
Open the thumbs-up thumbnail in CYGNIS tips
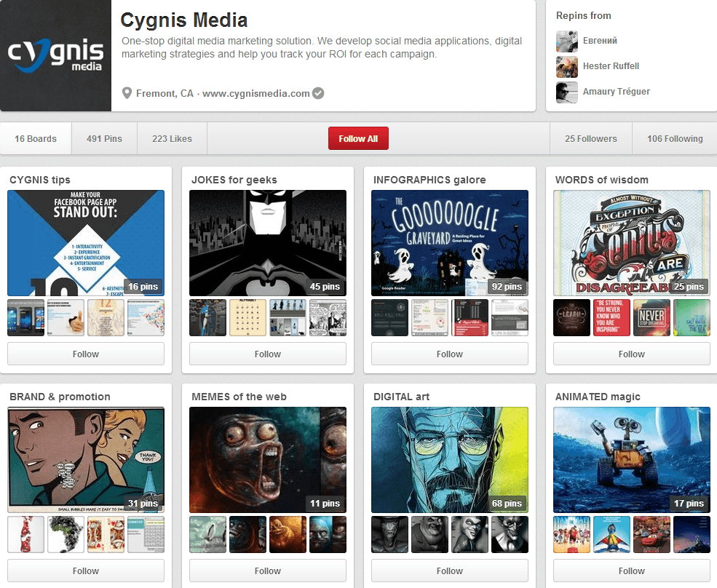tap(66, 318)
